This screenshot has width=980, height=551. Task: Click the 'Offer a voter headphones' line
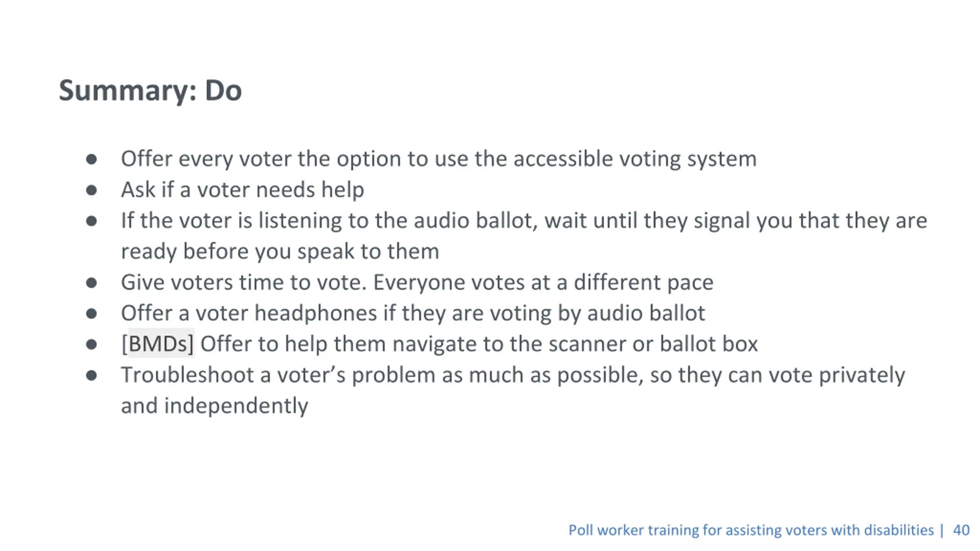coord(413,313)
